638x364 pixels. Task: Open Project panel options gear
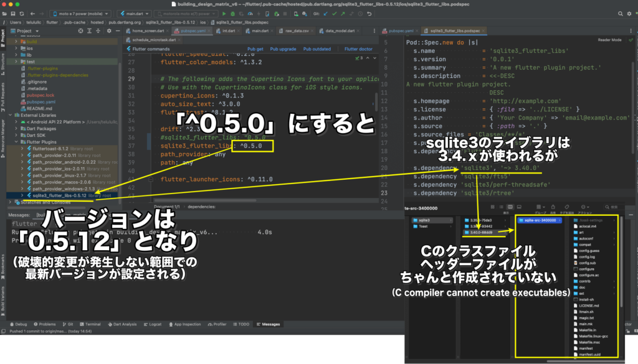pyautogui.click(x=109, y=31)
